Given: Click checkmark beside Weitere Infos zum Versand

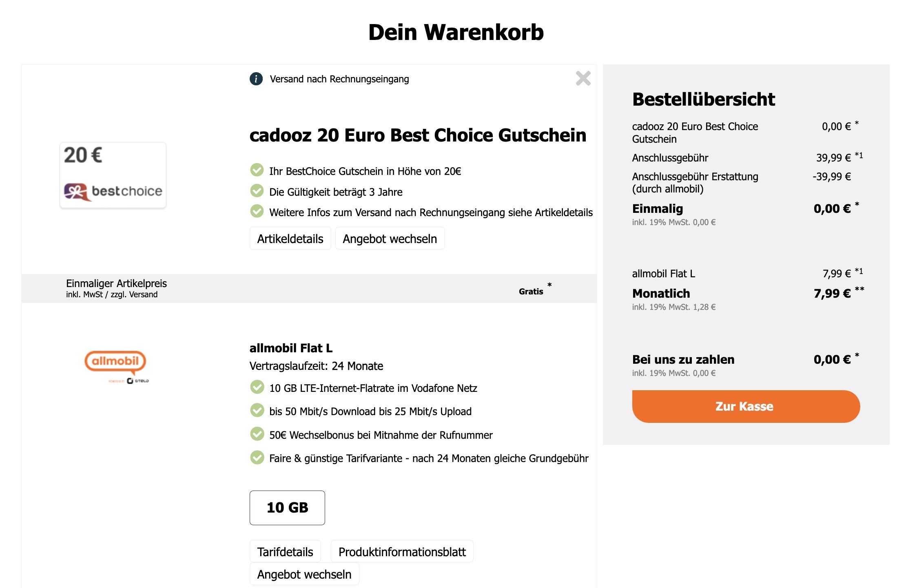Looking at the screenshot, I should (257, 211).
